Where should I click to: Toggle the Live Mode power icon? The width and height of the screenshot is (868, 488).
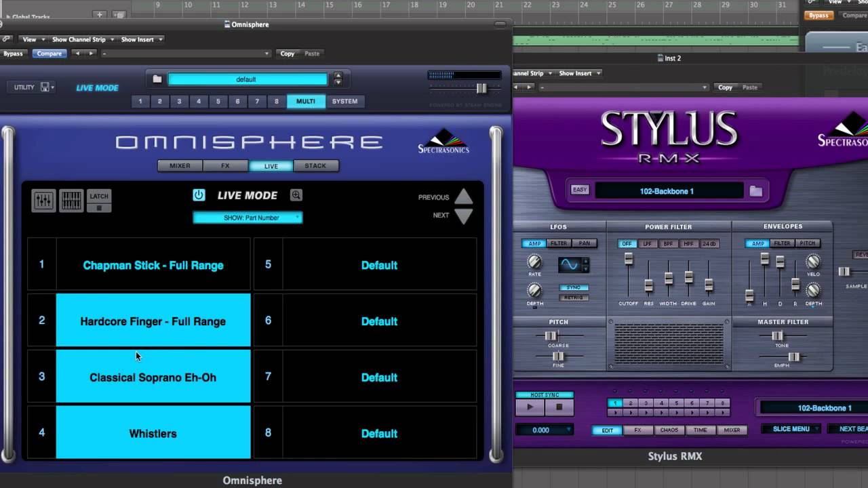(x=199, y=195)
